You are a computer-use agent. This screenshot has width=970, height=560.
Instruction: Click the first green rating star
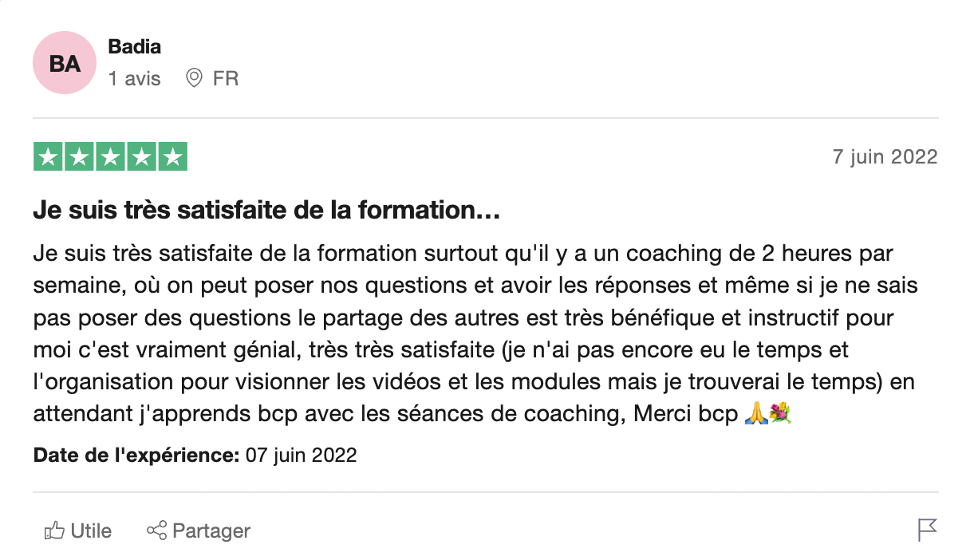tap(48, 157)
